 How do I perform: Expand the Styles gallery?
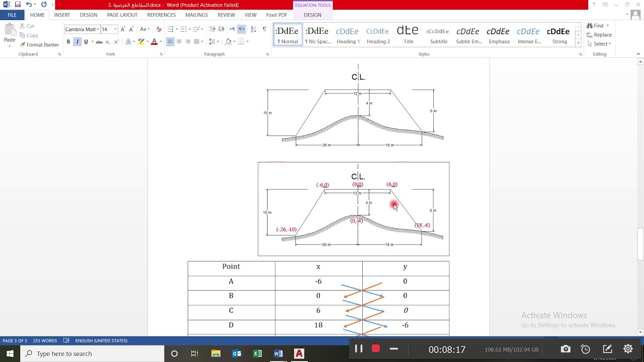pos(578,43)
